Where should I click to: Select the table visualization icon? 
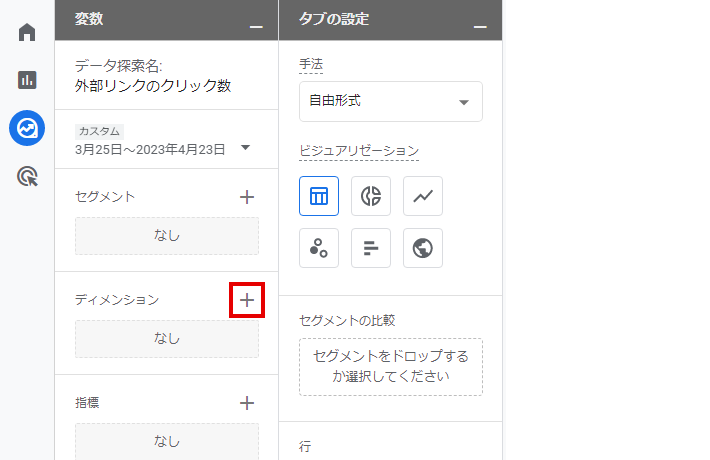click(319, 196)
